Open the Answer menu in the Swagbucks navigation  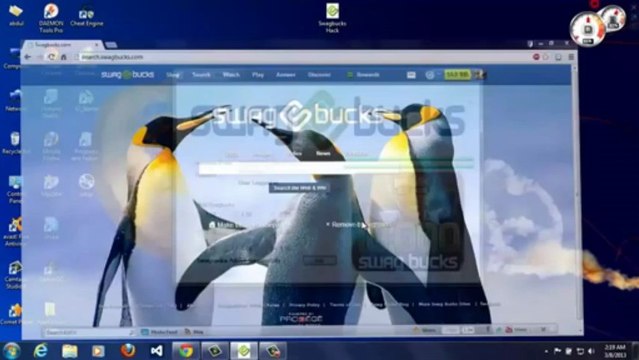pos(286,75)
